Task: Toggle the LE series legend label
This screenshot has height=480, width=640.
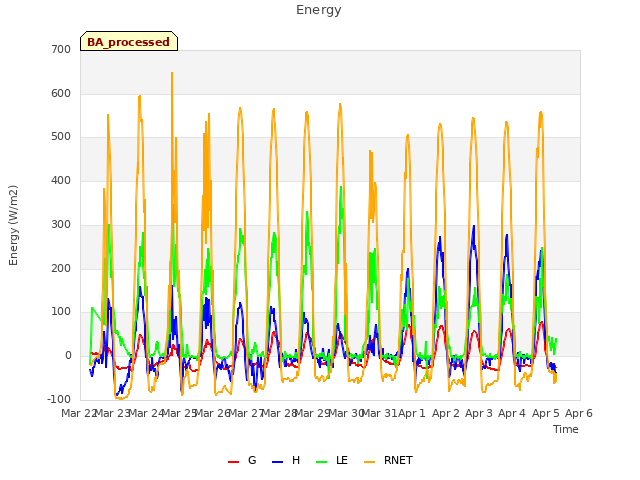Action: (x=342, y=460)
